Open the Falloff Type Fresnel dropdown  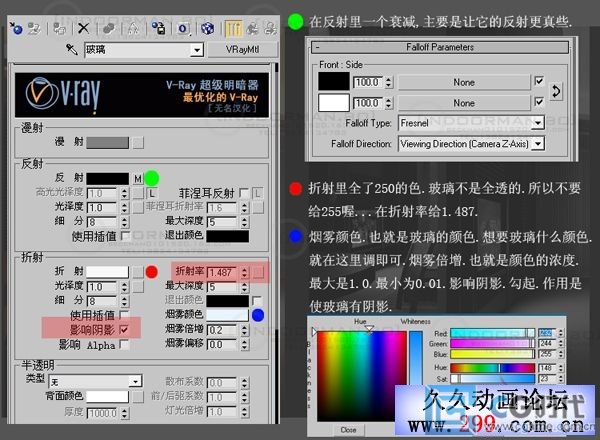pos(538,123)
